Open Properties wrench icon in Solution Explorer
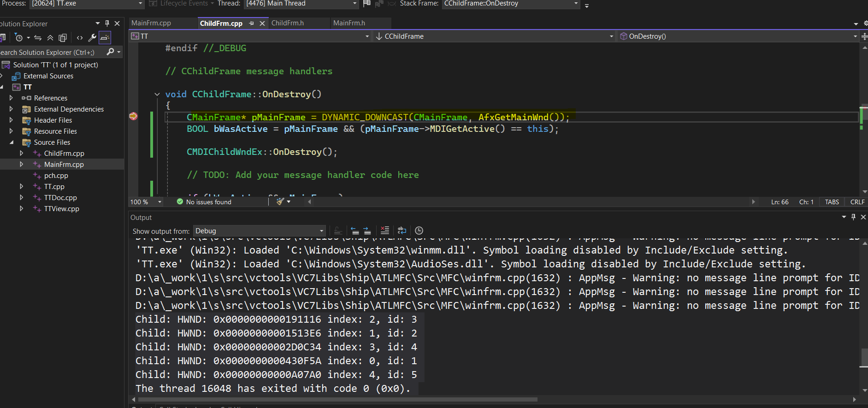The width and height of the screenshot is (868, 408). pos(92,38)
